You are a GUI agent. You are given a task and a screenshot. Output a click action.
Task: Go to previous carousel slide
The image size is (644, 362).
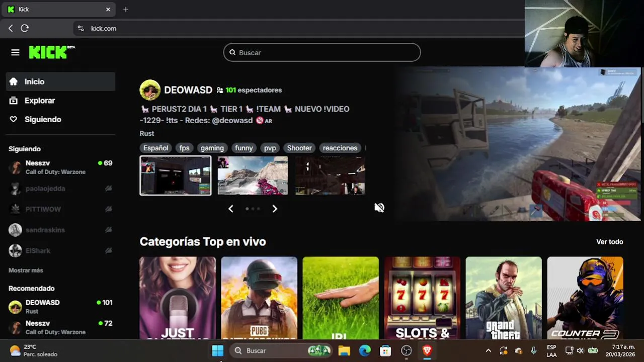[231, 209]
